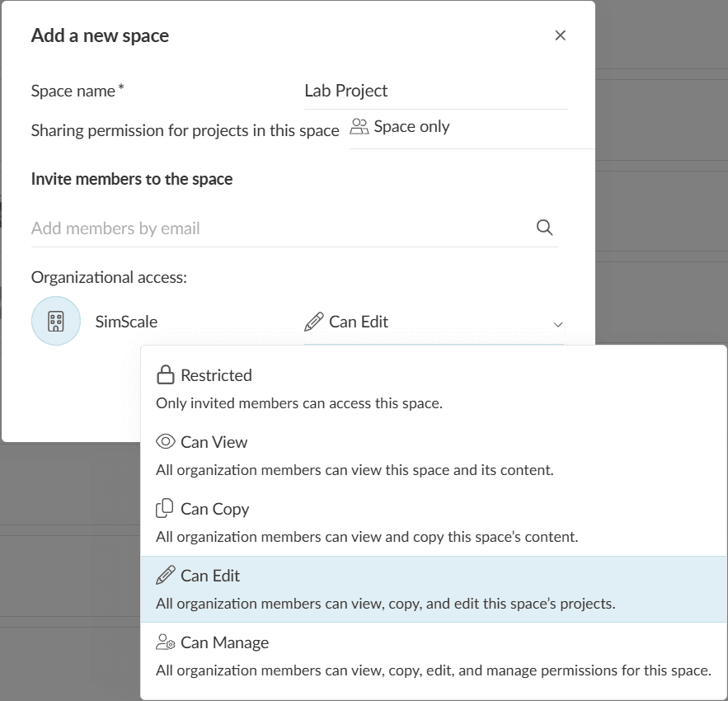Image resolution: width=728 pixels, height=701 pixels.
Task: Click the copy icon beside Can Copy
Action: coord(165,509)
